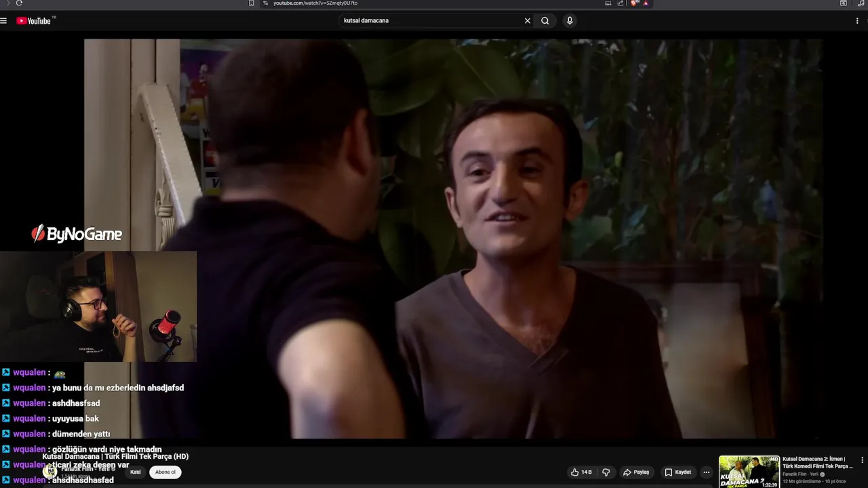Open picture-in-picture icon in address bar
This screenshot has width=868, height=488.
(608, 3)
